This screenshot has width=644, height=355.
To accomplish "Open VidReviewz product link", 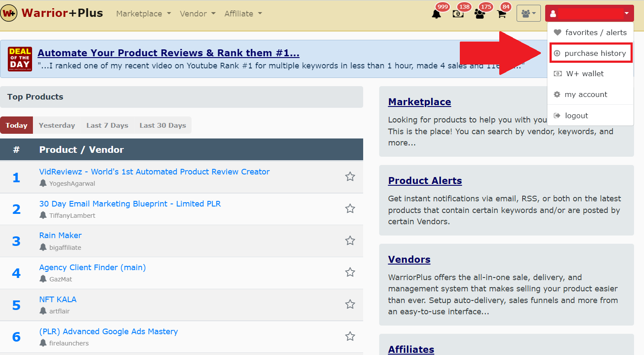I will pos(154,172).
